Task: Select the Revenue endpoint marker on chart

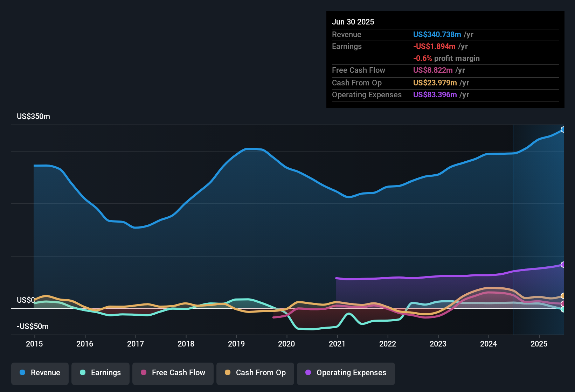Action: tap(563, 129)
